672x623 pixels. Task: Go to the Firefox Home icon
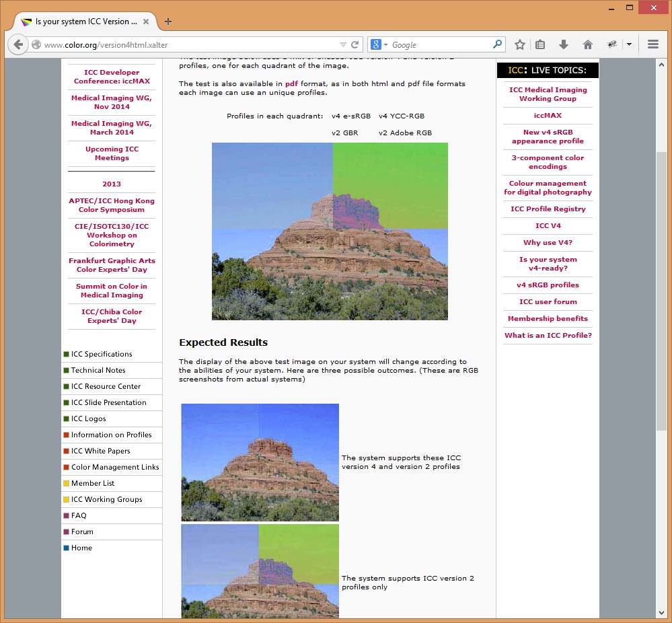588,45
